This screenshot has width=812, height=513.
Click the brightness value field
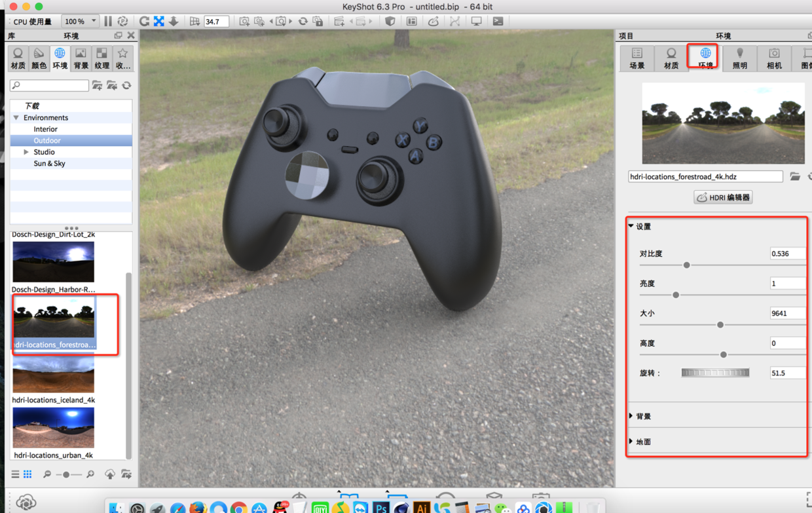tap(788, 284)
